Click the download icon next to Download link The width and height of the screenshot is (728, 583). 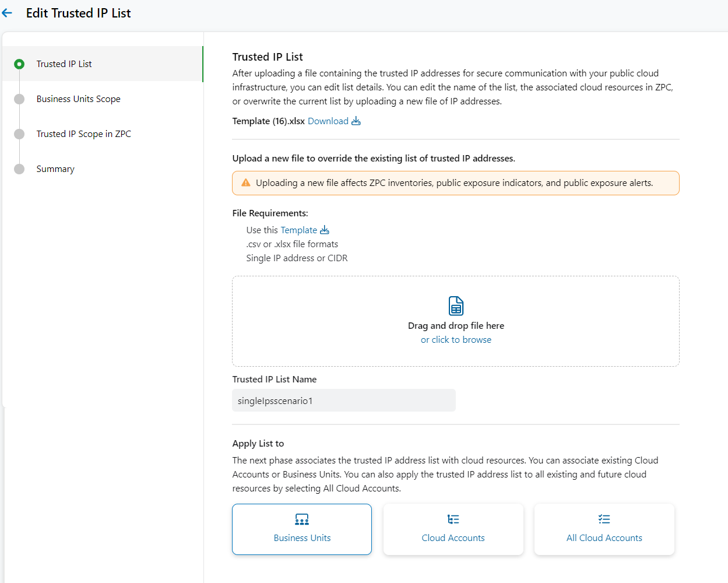357,121
